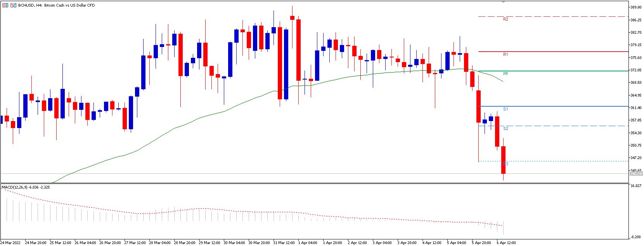Click the S3 dotted support label
Viewport: 644px width, 246px height.
(x=506, y=164)
